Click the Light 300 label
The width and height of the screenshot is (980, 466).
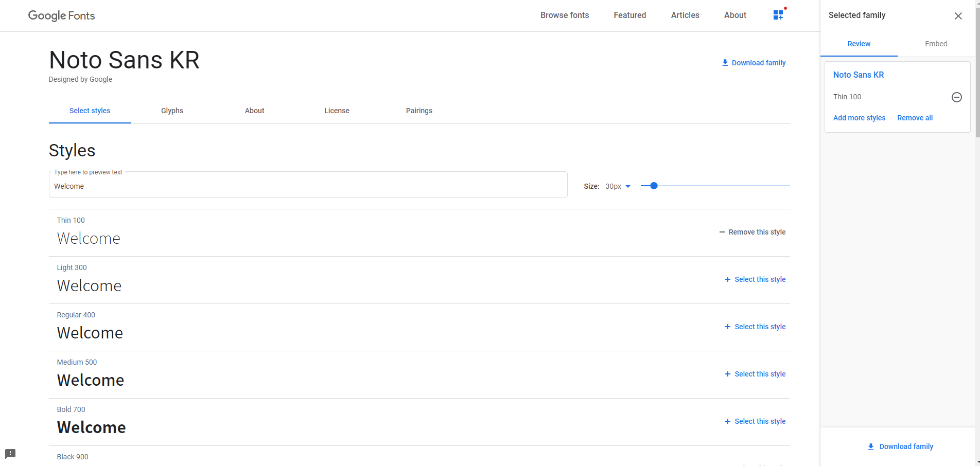(x=72, y=267)
